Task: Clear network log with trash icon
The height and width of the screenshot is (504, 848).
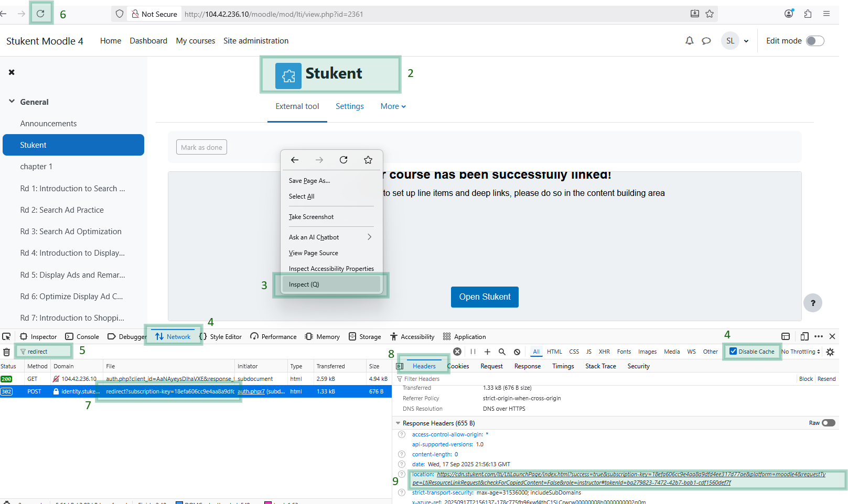Action: [x=6, y=352]
